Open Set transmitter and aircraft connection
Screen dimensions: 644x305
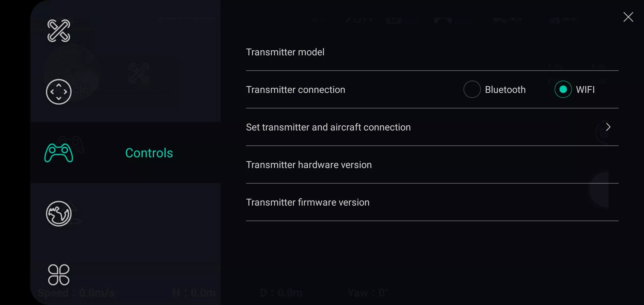328,127
